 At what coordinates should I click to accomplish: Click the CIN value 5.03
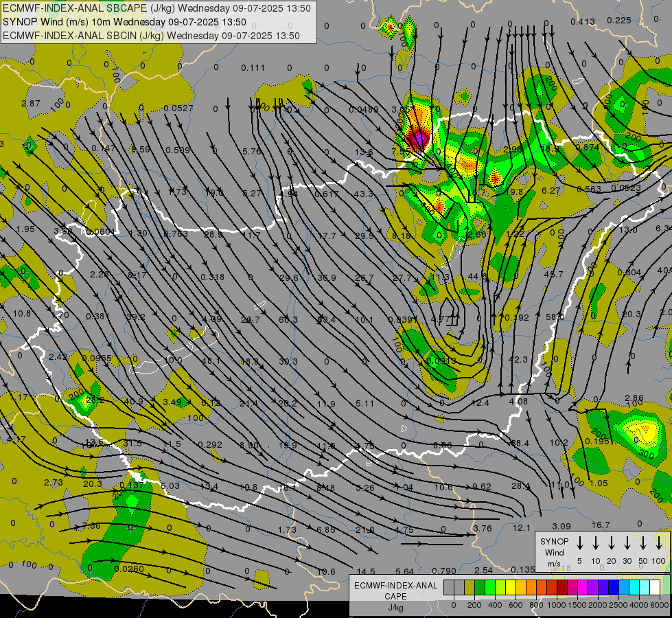(x=170, y=485)
